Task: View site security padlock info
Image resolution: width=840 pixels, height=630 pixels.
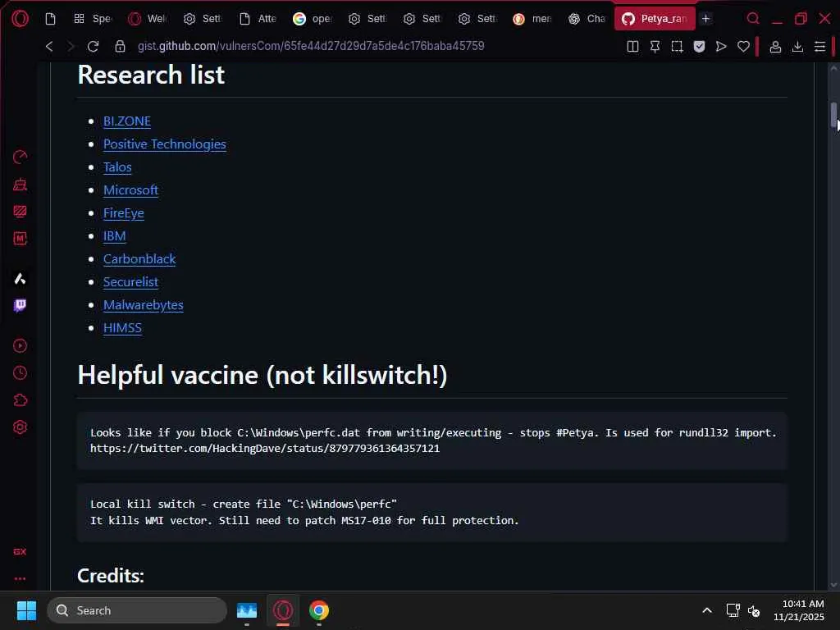Action: click(x=120, y=46)
